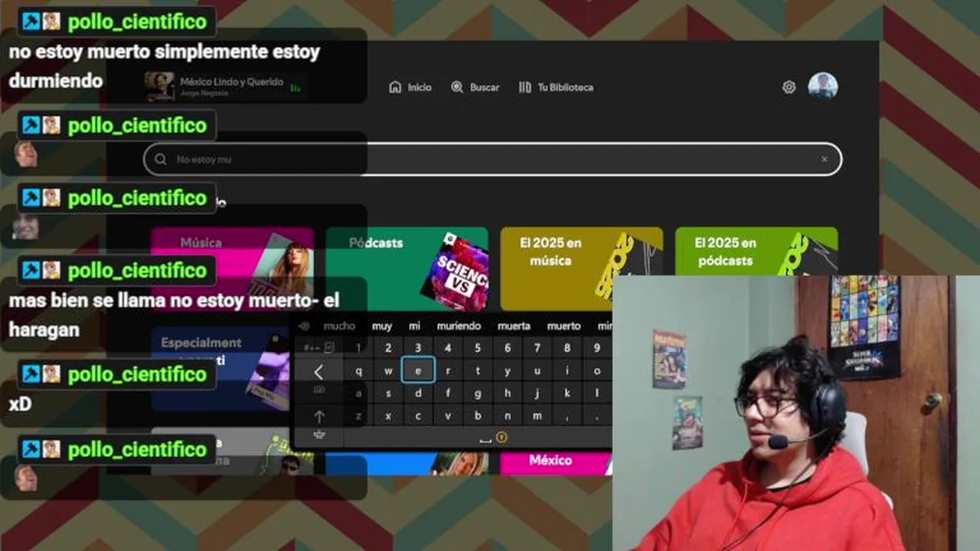Screen dimensions: 980x551
Task: Open the settings gear in Spotify header
Action: pos(789,87)
